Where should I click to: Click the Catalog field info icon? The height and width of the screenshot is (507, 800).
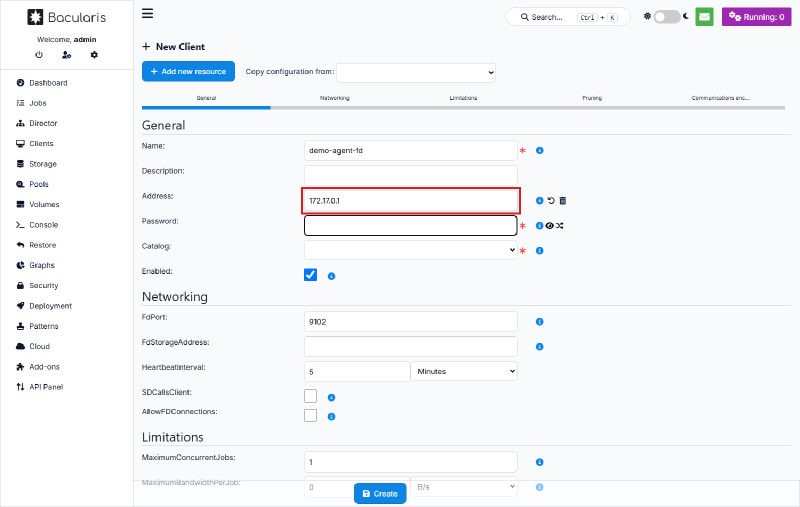pos(539,250)
